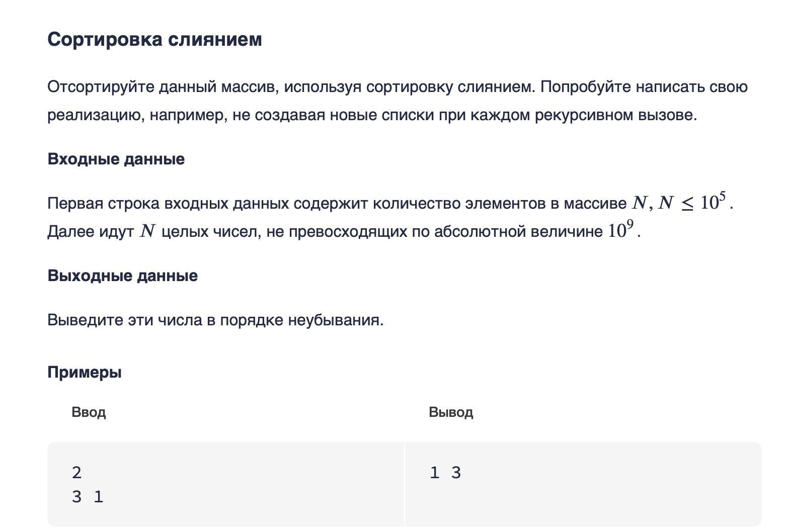Click the divider between input and output cells
This screenshot has height=532, width=785.
tap(404, 484)
